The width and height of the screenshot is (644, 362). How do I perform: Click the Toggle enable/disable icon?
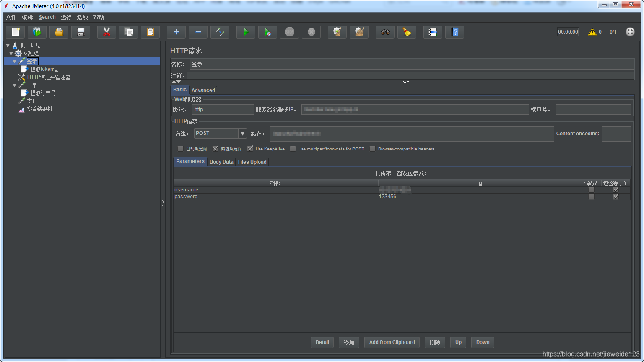pyautogui.click(x=220, y=32)
